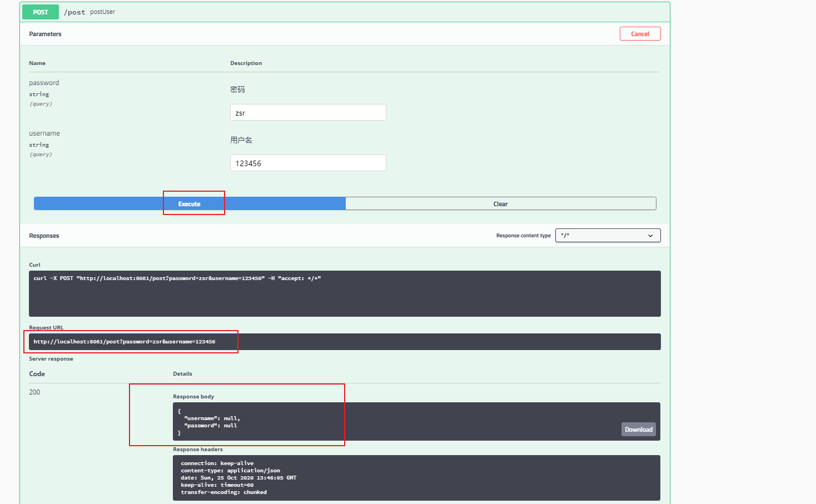Click the Server response label
The width and height of the screenshot is (816, 504).
click(x=51, y=359)
